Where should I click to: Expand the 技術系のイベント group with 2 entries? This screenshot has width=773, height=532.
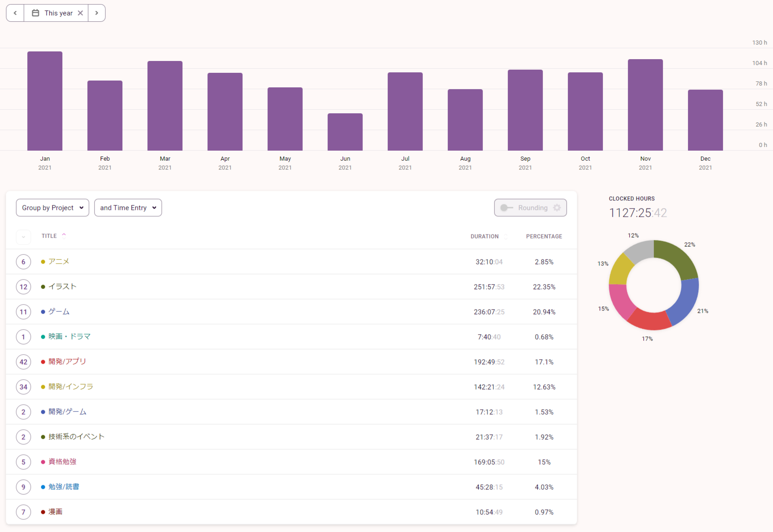pyautogui.click(x=24, y=437)
